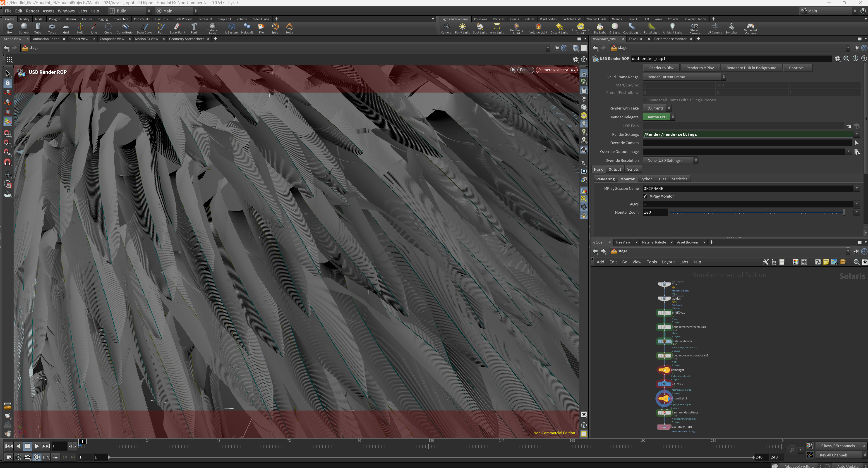Expand the Override Resolution dropdown

[671, 160]
